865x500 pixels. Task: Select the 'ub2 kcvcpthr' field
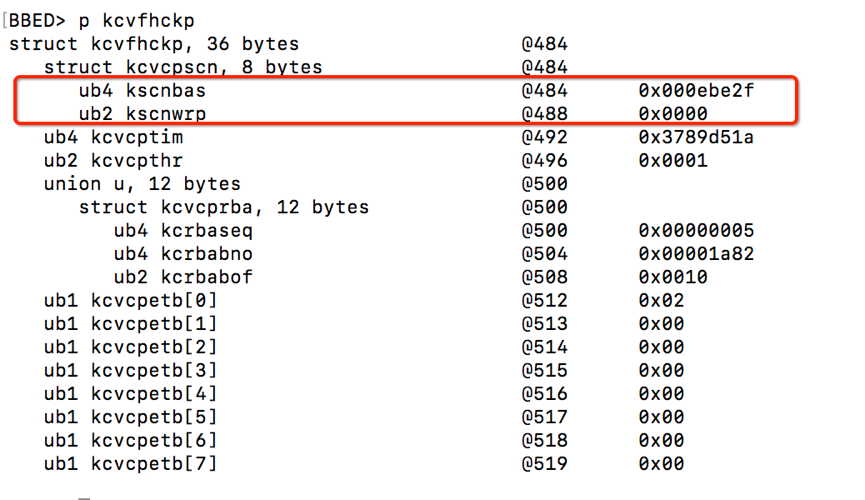pos(113,161)
